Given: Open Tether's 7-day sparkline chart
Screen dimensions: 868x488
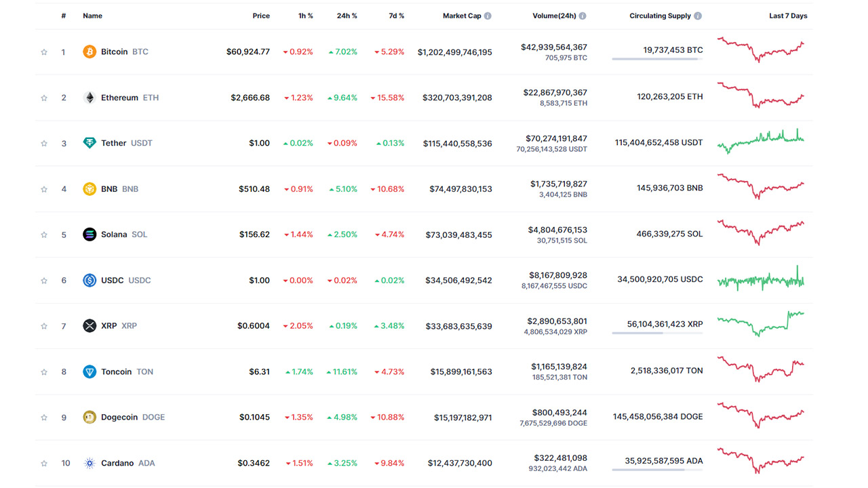Looking at the screenshot, I should pos(761,141).
